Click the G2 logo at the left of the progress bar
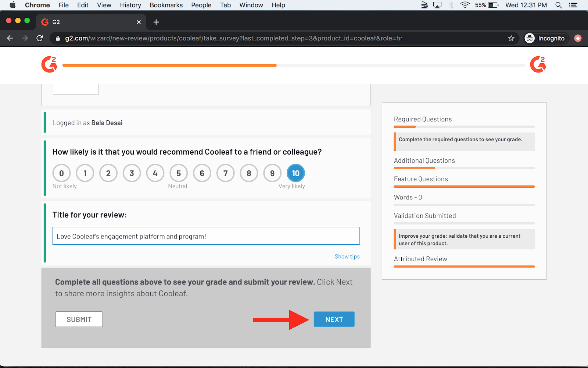Screen dimensions: 588x368 49,64
